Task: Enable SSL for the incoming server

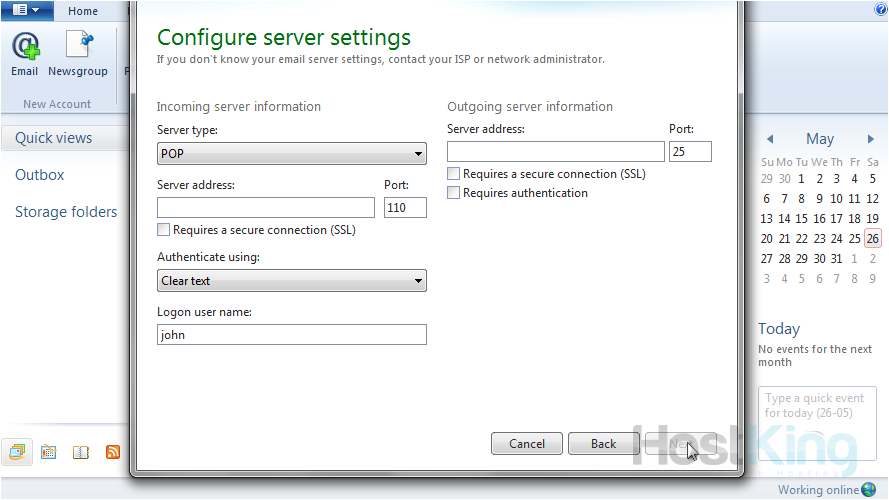Action: click(164, 230)
